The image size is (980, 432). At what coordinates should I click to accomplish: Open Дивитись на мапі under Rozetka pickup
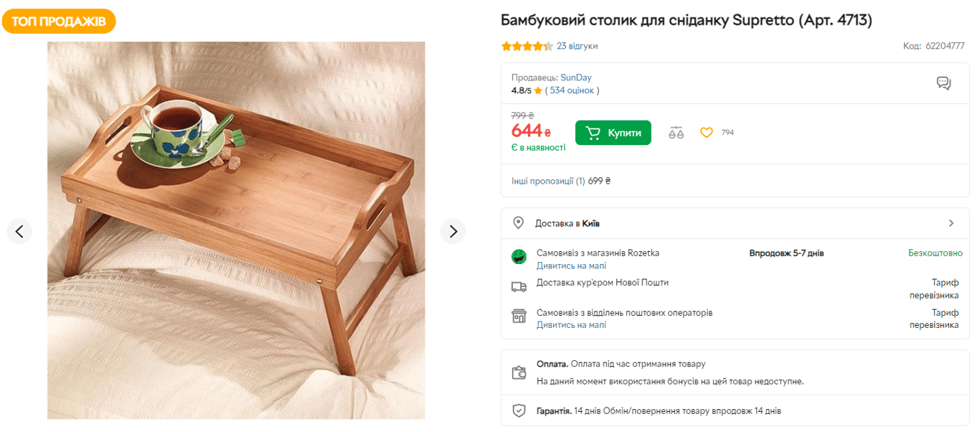[571, 266]
